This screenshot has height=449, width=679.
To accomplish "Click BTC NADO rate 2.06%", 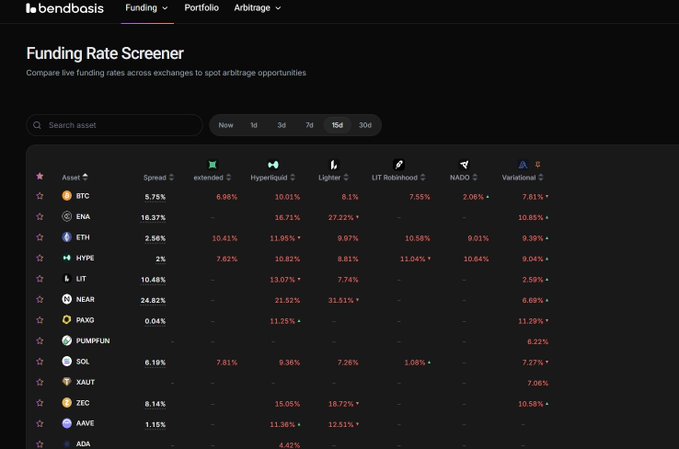I will click(473, 197).
